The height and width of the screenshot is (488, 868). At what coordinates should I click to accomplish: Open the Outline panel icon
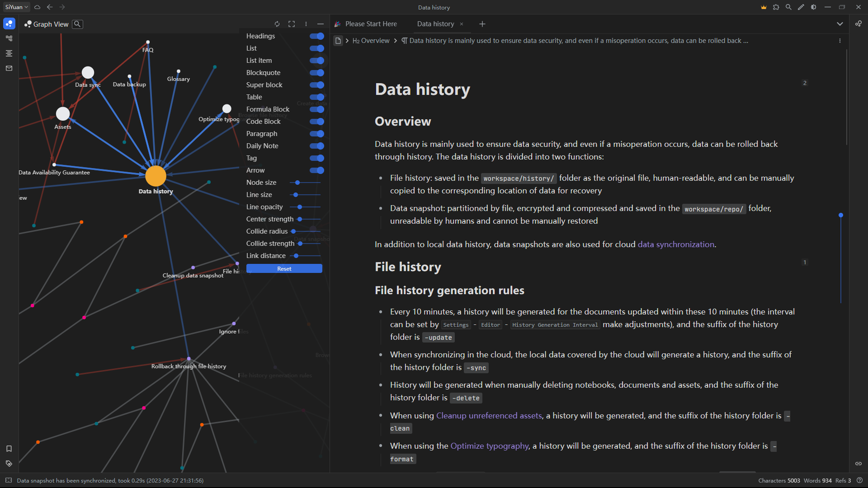(x=9, y=53)
